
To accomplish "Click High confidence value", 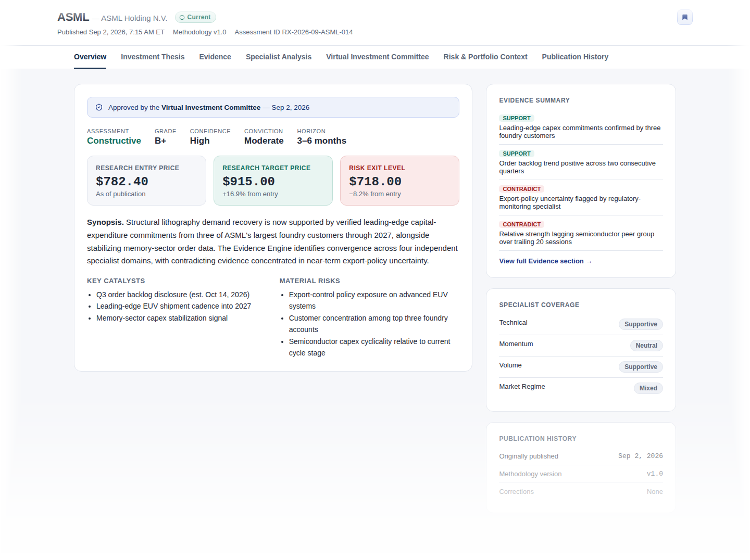I will [200, 141].
